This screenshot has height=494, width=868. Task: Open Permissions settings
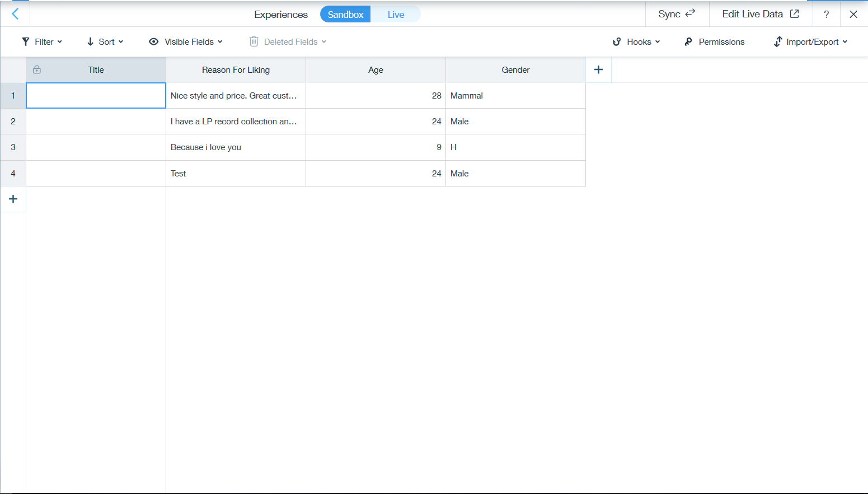point(714,42)
